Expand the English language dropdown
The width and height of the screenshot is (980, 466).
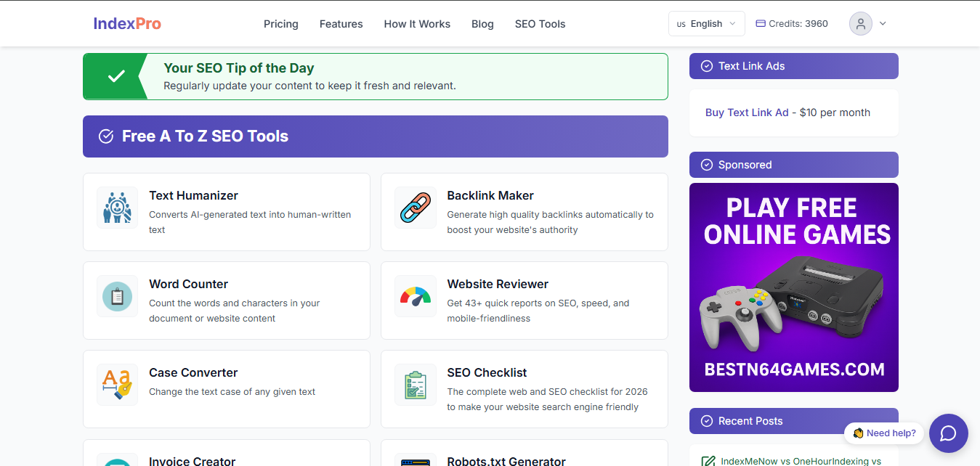pos(707,23)
